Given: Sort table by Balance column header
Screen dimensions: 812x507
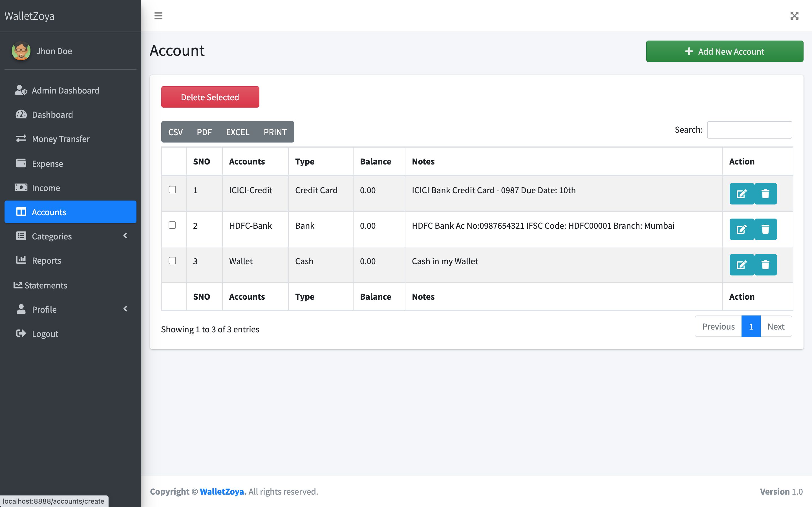Looking at the screenshot, I should point(376,162).
